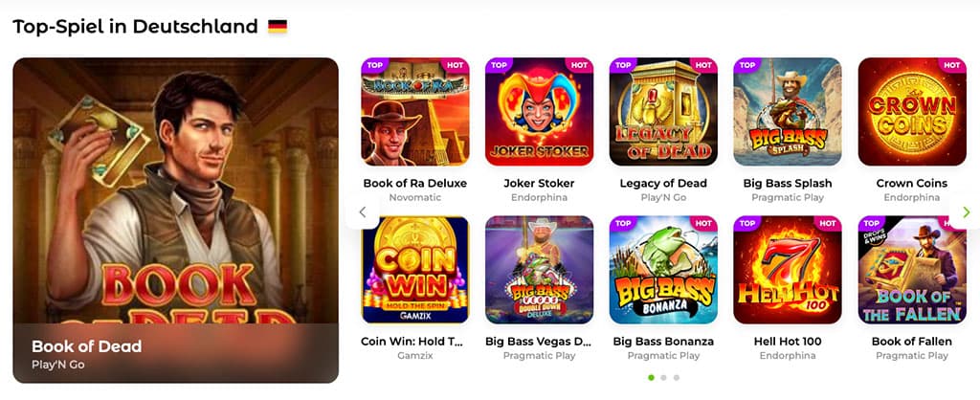Click the German flag icon beside heading
The image size is (980, 400).
point(278,26)
